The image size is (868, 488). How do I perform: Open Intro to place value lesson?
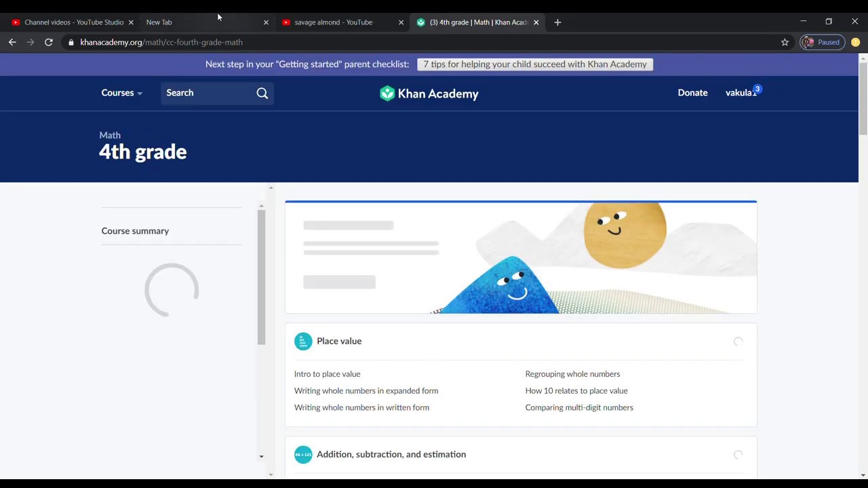[327, 374]
